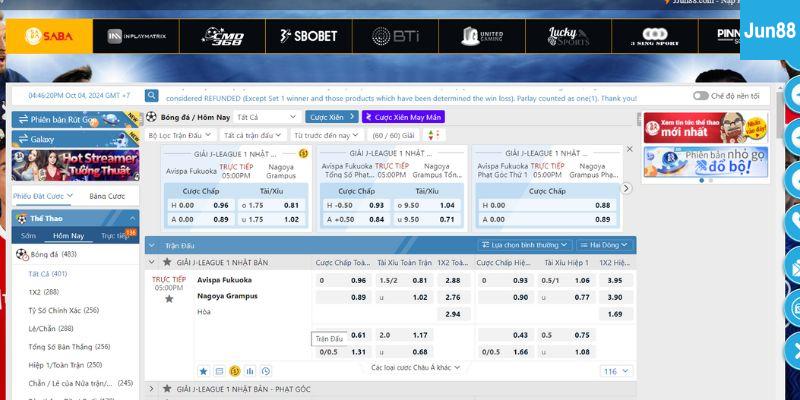Expand the J-League Phạt Góc section
Image resolution: width=800 pixels, height=400 pixels.
pyautogui.click(x=152, y=389)
